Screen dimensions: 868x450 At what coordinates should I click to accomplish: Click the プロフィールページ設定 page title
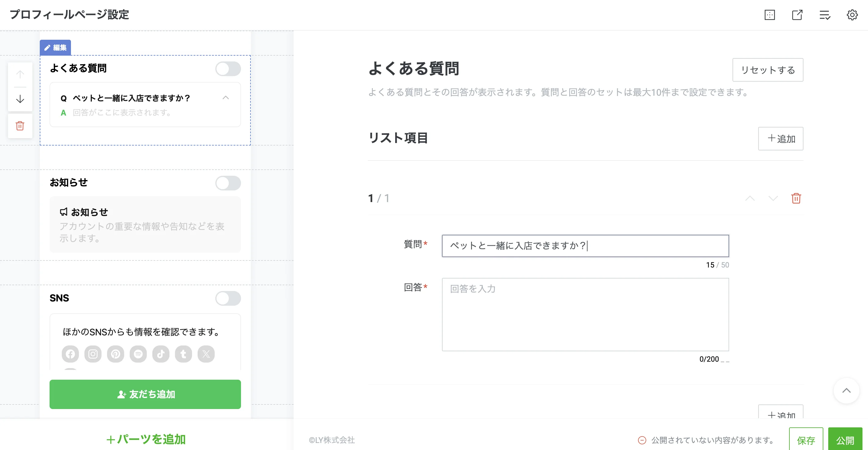pyautogui.click(x=69, y=15)
